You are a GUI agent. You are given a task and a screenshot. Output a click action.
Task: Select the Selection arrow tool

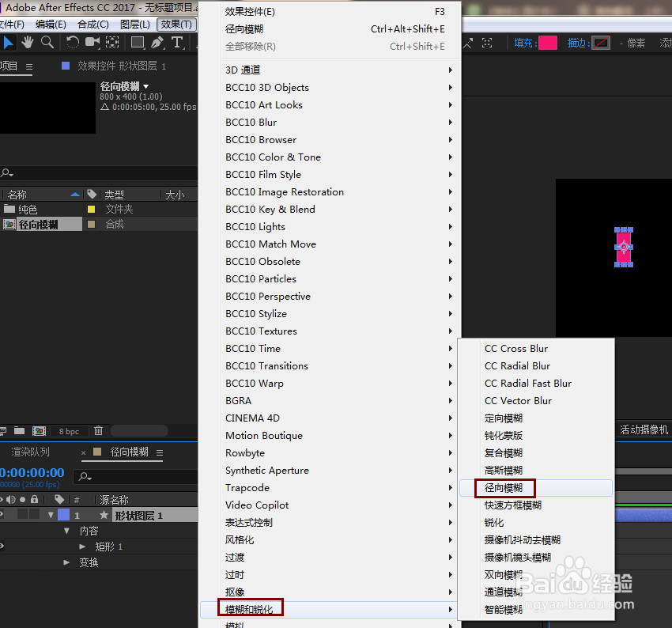pyautogui.click(x=8, y=43)
